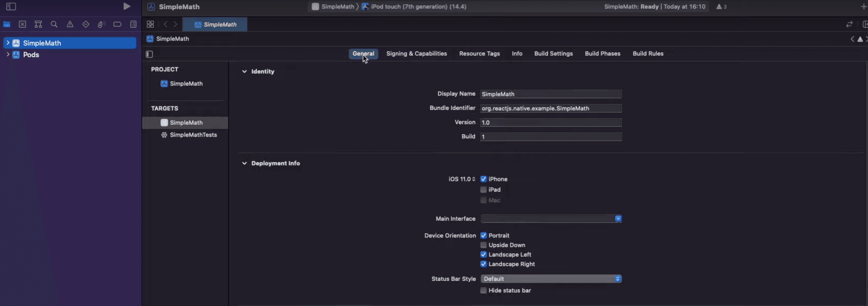The height and width of the screenshot is (306, 868).
Task: Check the Hide status bar option
Action: pos(483,291)
